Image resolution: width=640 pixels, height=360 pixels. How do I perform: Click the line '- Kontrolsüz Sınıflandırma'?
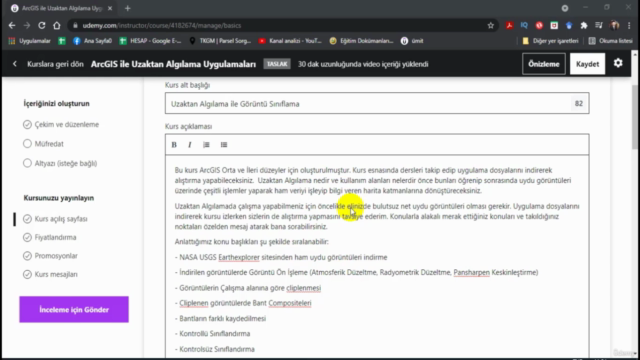215,349
